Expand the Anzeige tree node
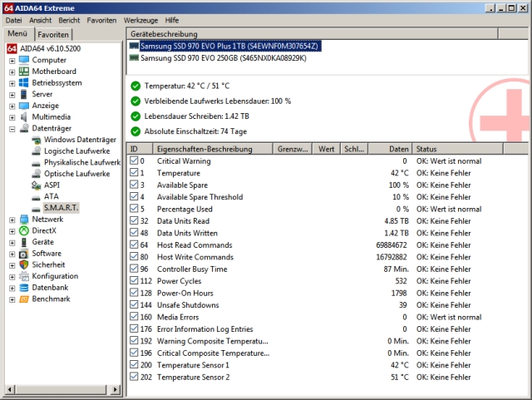532x400 pixels. tap(12, 106)
